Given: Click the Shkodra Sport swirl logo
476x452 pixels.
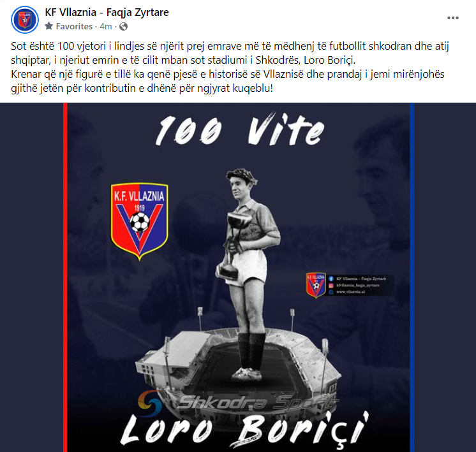Looking at the screenshot, I should pos(151,403).
